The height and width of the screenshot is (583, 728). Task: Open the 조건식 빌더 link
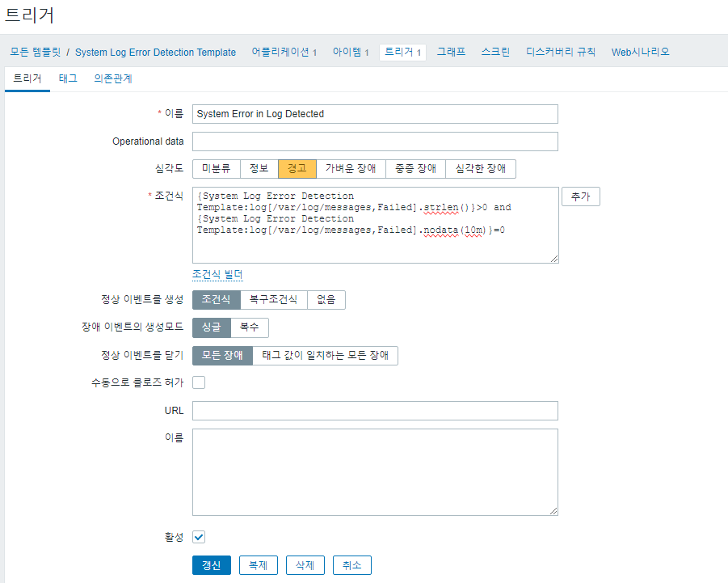(217, 274)
